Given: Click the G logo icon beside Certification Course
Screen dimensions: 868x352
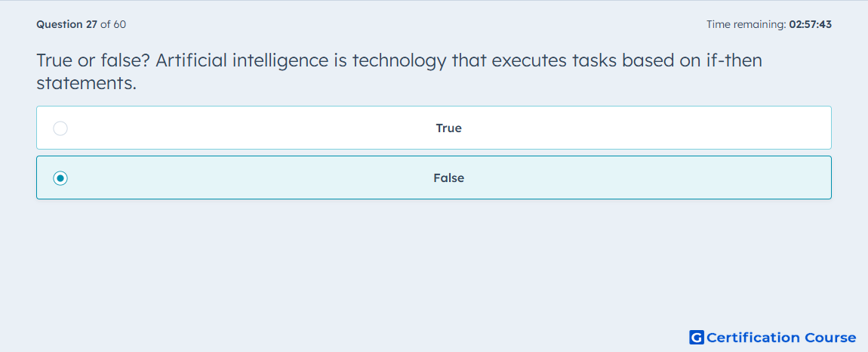Looking at the screenshot, I should 697,337.
